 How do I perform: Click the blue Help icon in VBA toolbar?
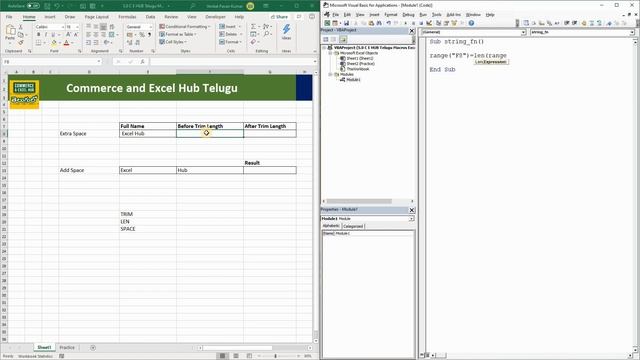[471, 23]
